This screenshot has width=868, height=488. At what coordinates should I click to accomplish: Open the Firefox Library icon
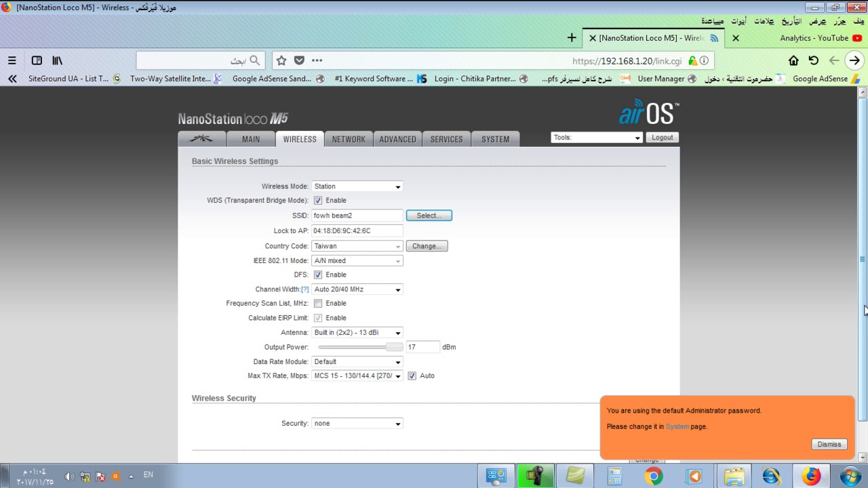(58, 60)
